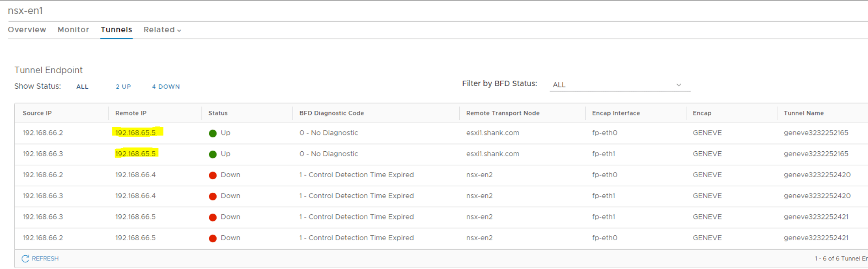Click tunnel name geneve3232252420 in fp-eth1 row

click(817, 196)
